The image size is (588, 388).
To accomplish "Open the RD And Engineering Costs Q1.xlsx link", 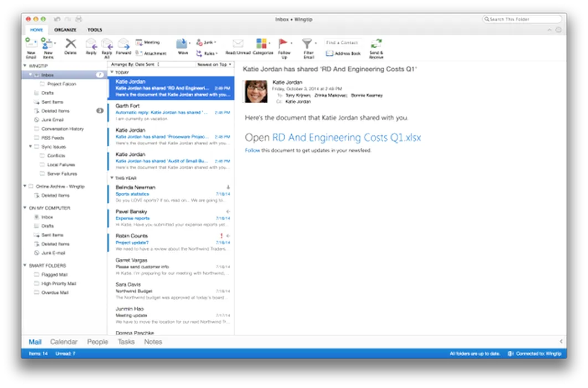I will [346, 137].
